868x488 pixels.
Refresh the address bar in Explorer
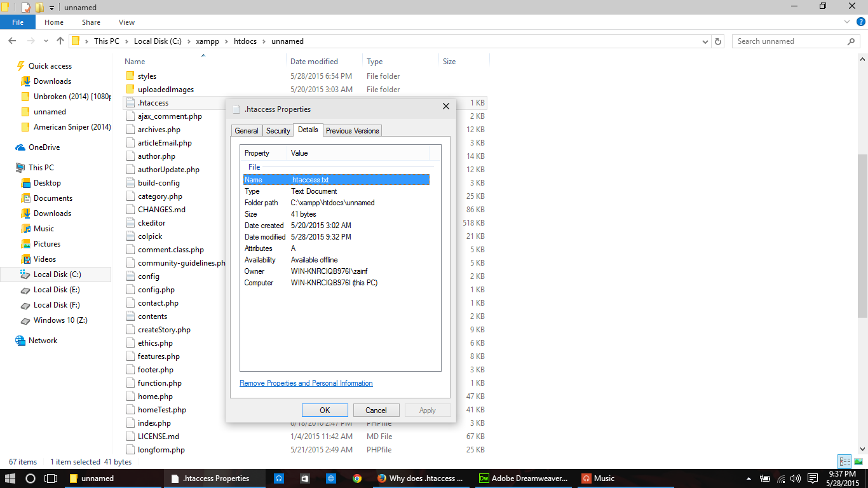[x=718, y=41]
